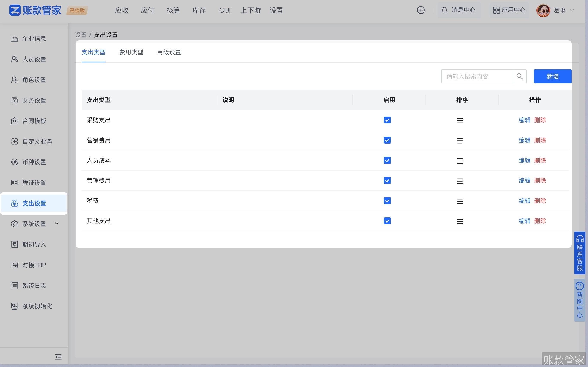Grab the sort handle for 税费 row
Viewport: 588px width, 367px height.
(x=460, y=201)
